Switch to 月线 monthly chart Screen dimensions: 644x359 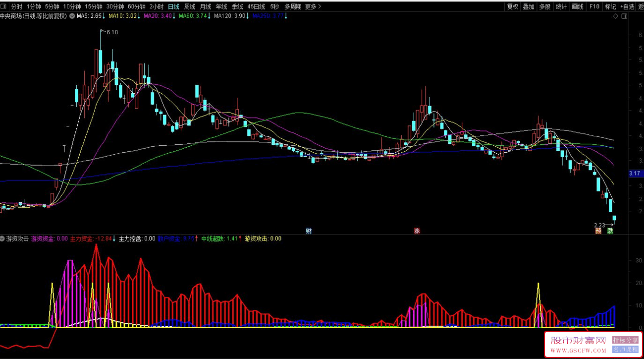[206, 6]
